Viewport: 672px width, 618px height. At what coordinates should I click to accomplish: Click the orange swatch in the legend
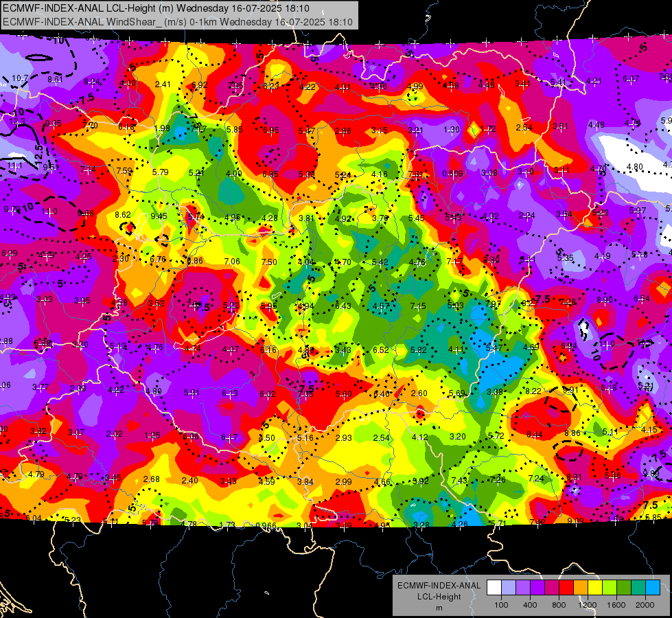pos(581,588)
